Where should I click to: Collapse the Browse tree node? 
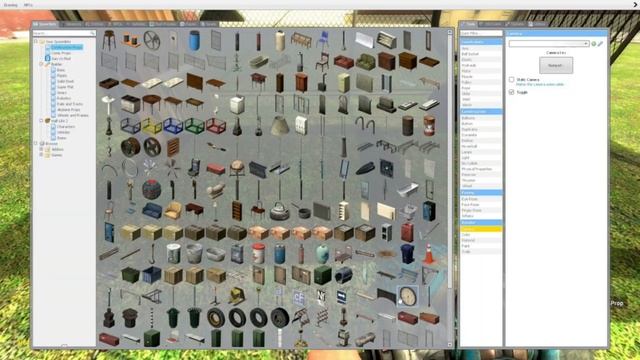(x=36, y=144)
